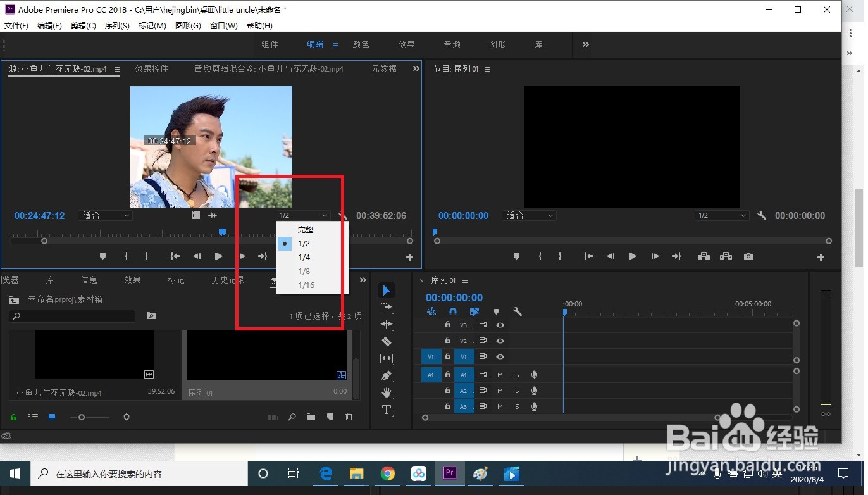Select the Hand tool
The height and width of the screenshot is (495, 868).
pos(387,392)
